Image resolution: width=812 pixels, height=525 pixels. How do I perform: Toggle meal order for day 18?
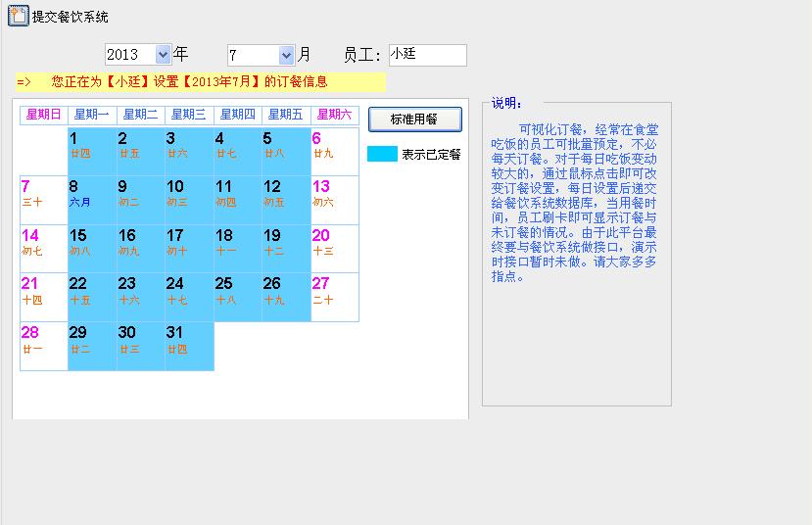[x=238, y=249]
